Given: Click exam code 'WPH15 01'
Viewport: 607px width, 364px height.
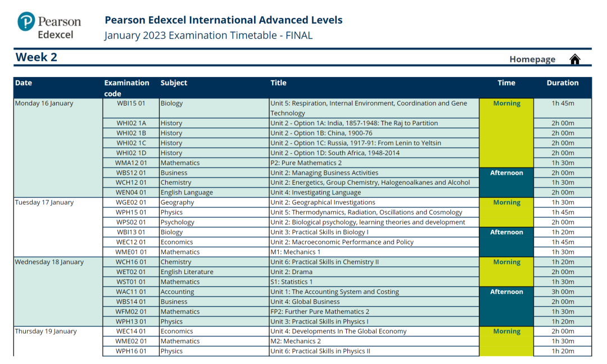Looking at the screenshot, I should (131, 212).
